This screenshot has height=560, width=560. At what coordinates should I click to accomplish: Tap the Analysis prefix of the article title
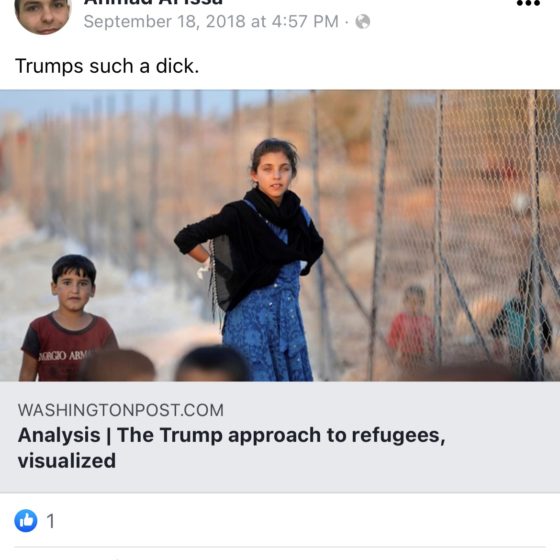[x=59, y=435]
